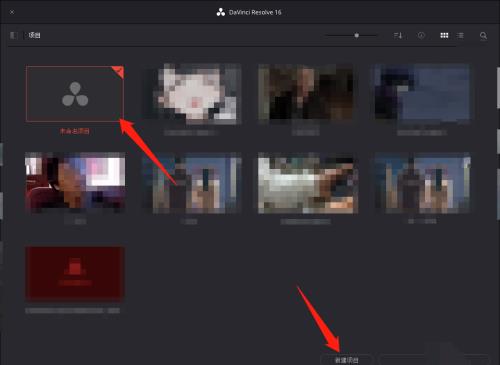Click the 未命名项目 project name label

pyautogui.click(x=75, y=131)
